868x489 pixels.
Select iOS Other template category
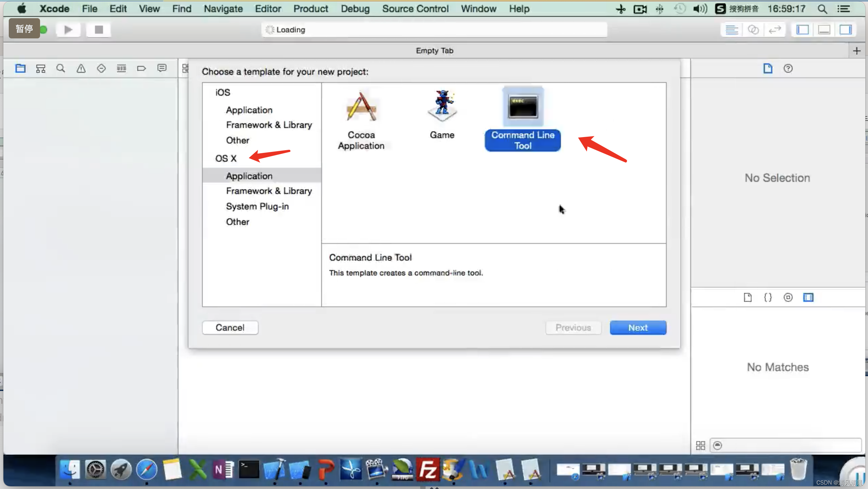238,139
